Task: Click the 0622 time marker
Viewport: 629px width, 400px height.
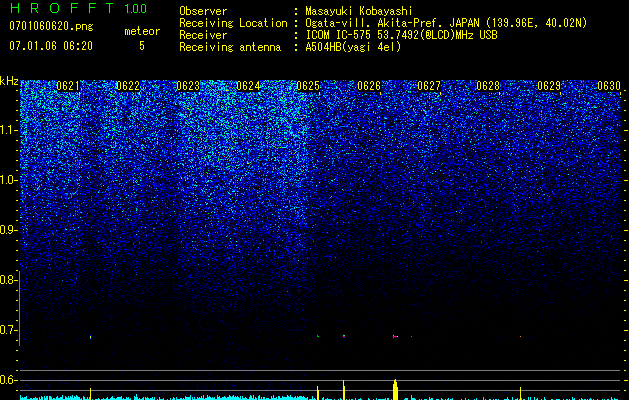Action: click(128, 86)
